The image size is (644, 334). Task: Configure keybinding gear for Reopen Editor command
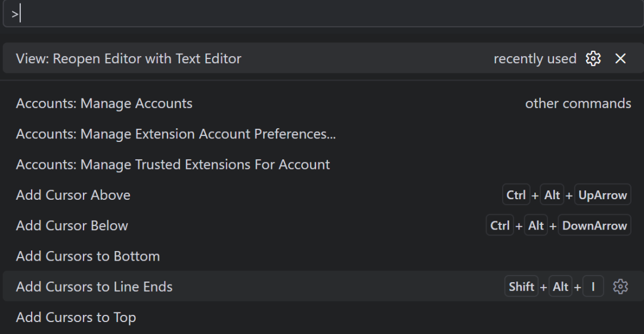[x=593, y=58]
